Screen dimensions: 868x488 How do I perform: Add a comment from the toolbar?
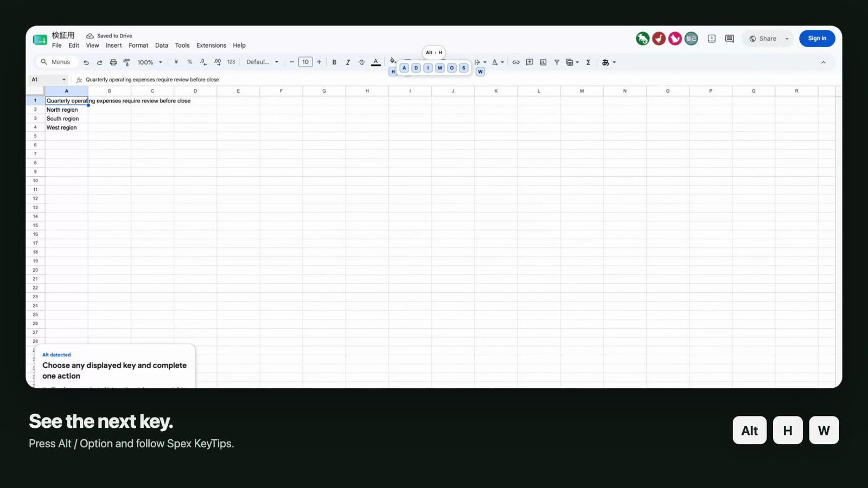click(x=529, y=62)
